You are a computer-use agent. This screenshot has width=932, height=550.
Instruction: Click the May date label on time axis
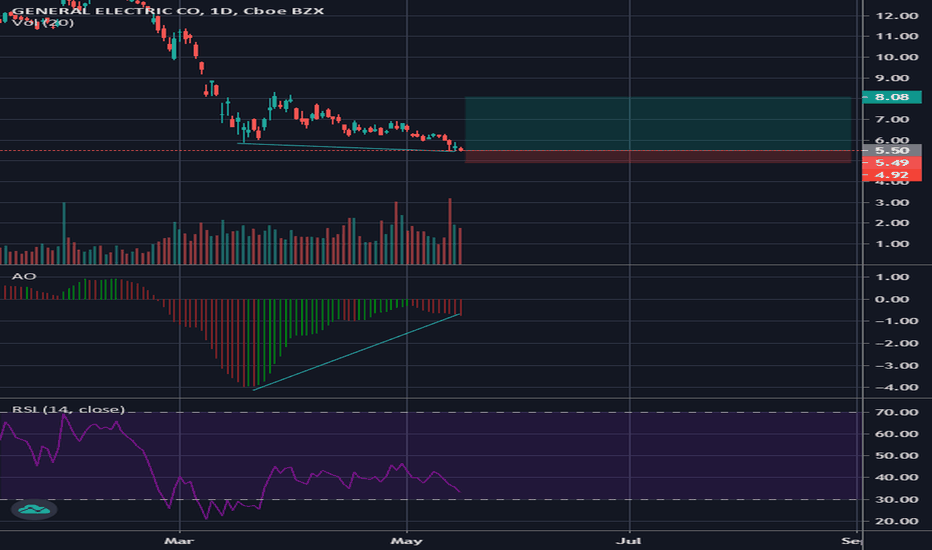click(407, 540)
